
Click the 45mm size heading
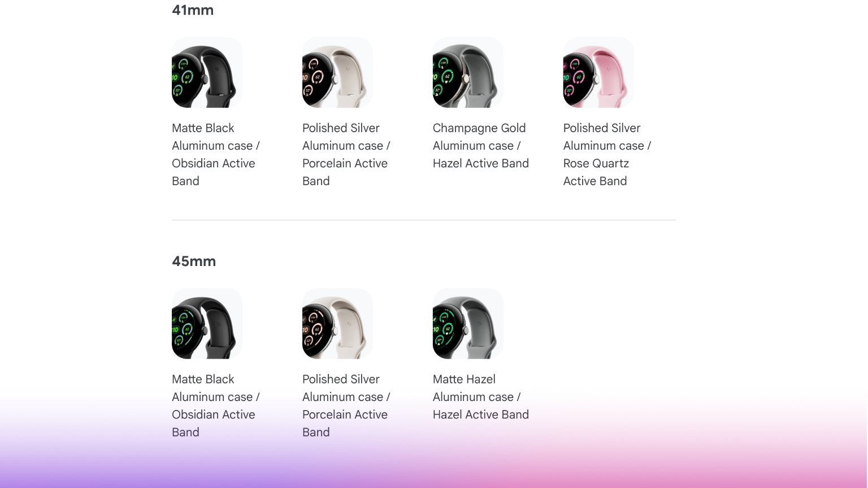click(194, 262)
